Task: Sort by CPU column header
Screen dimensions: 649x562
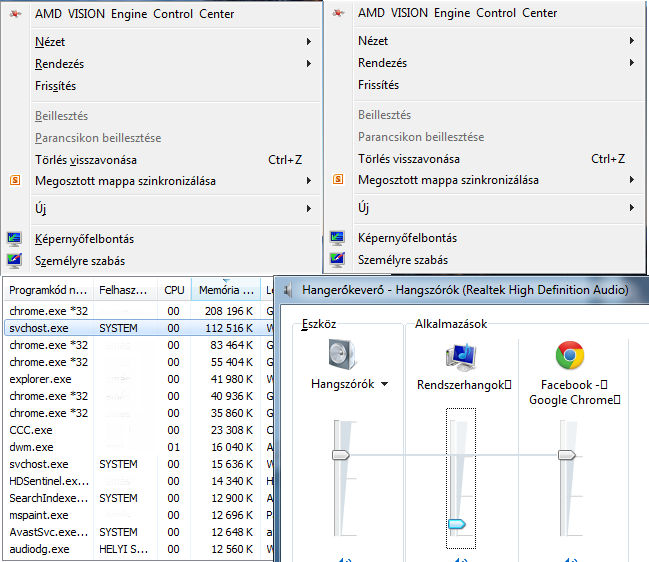Action: [x=174, y=290]
